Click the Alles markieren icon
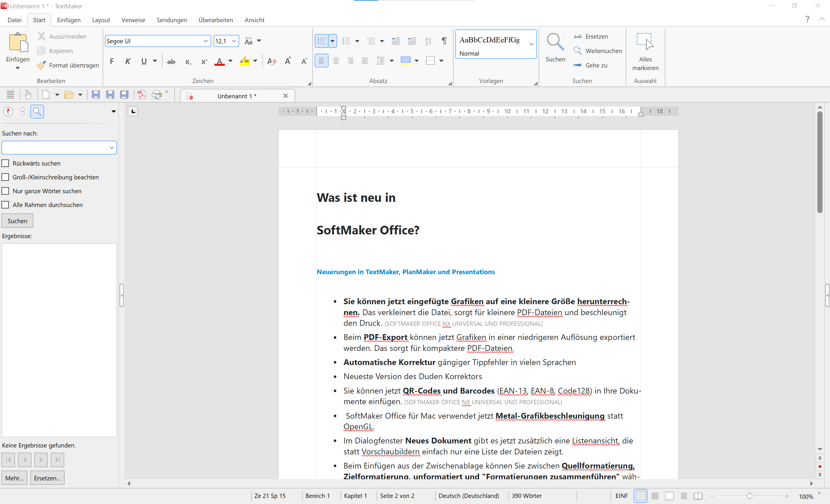 click(645, 42)
